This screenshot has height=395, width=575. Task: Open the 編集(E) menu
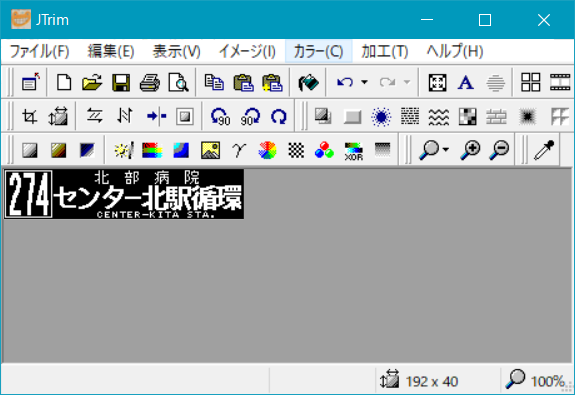[111, 51]
